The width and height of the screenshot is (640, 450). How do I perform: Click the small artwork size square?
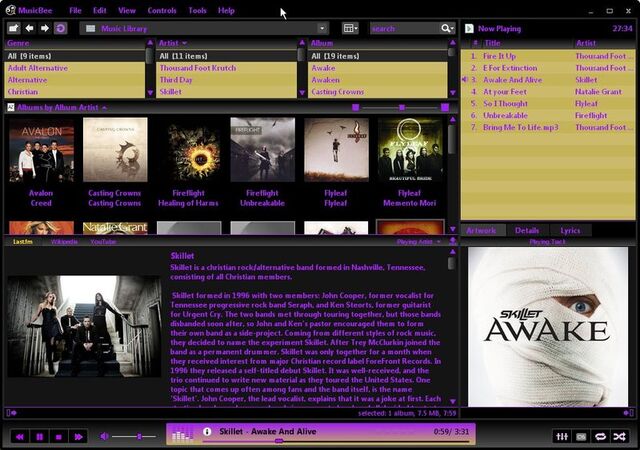[x=356, y=107]
